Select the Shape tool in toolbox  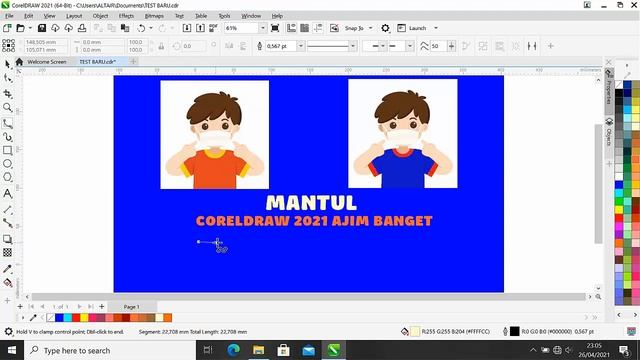[x=7, y=78]
